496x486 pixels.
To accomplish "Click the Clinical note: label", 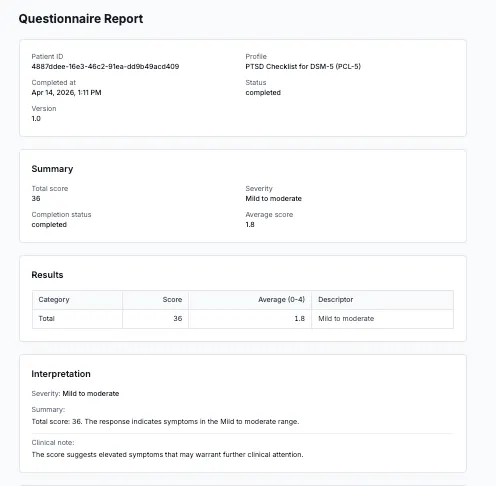I will [x=53, y=442].
